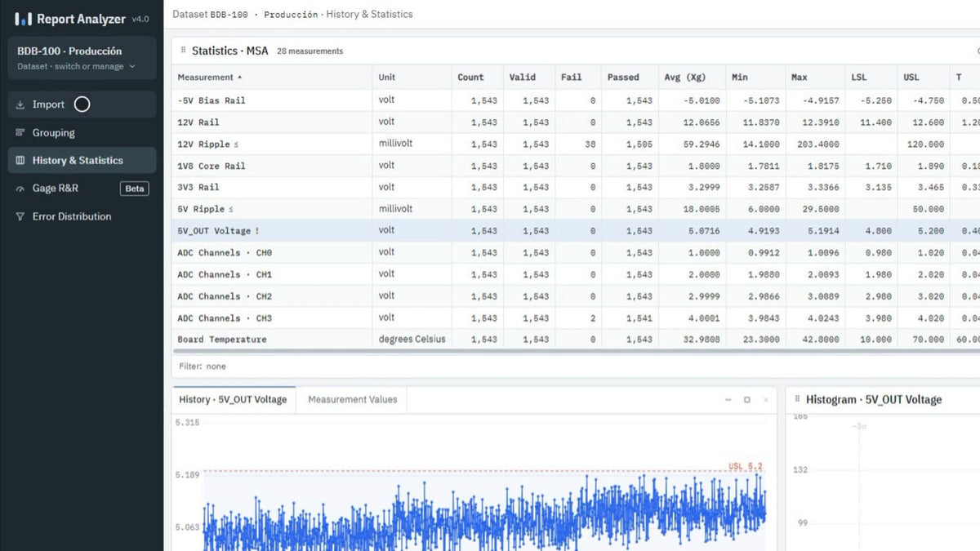The height and width of the screenshot is (551, 980).
Task: Select the 5V_OUT Voltage row
Action: 576,231
